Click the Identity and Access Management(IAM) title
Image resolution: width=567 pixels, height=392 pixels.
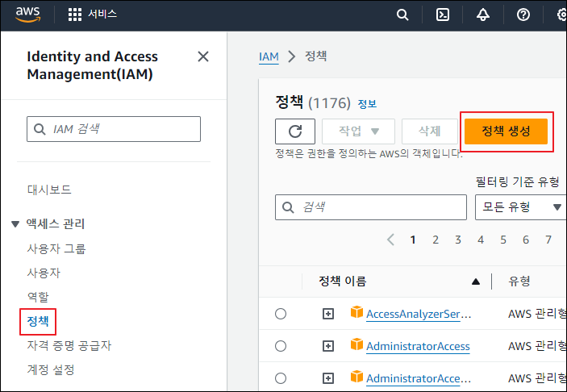pos(92,65)
